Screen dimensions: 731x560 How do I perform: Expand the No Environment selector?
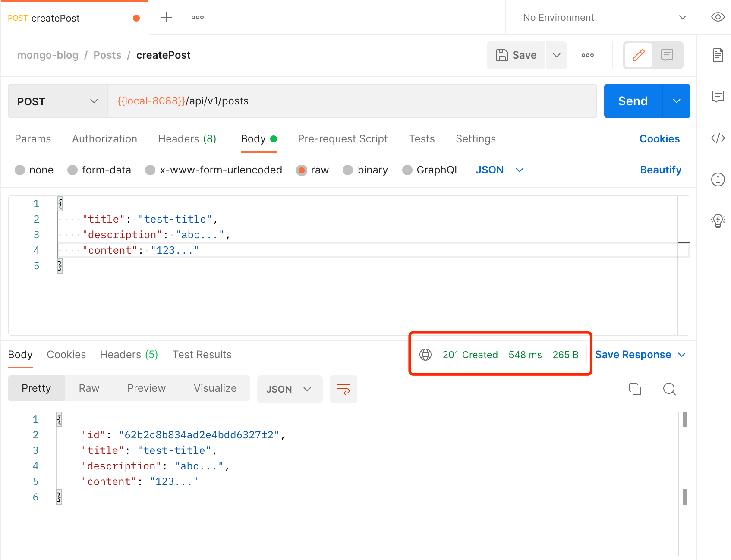click(604, 17)
